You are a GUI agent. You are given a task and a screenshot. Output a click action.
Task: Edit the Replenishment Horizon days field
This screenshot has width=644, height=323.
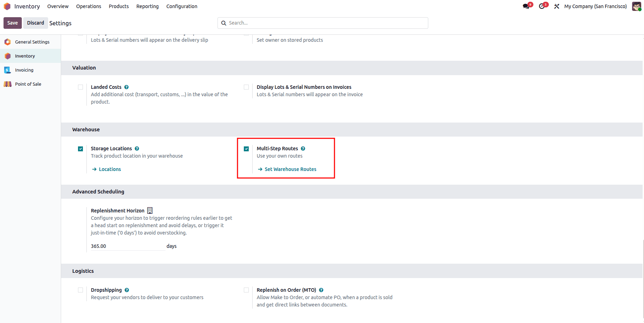pyautogui.click(x=128, y=246)
